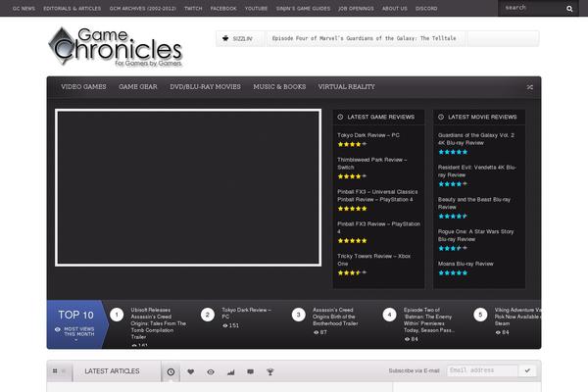The image size is (588, 392).
Task: Open Facebook link in top bar
Action: pyautogui.click(x=223, y=8)
